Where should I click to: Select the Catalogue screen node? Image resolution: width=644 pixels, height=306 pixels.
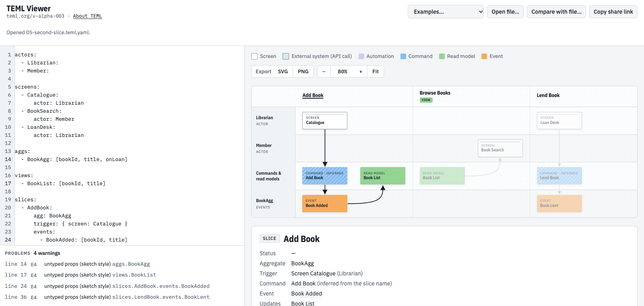coord(325,120)
